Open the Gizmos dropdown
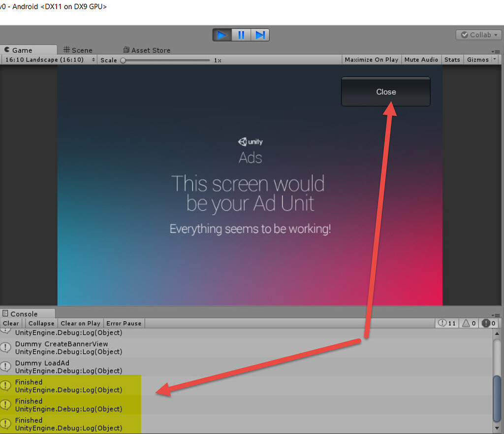This screenshot has width=504, height=434. click(478, 60)
